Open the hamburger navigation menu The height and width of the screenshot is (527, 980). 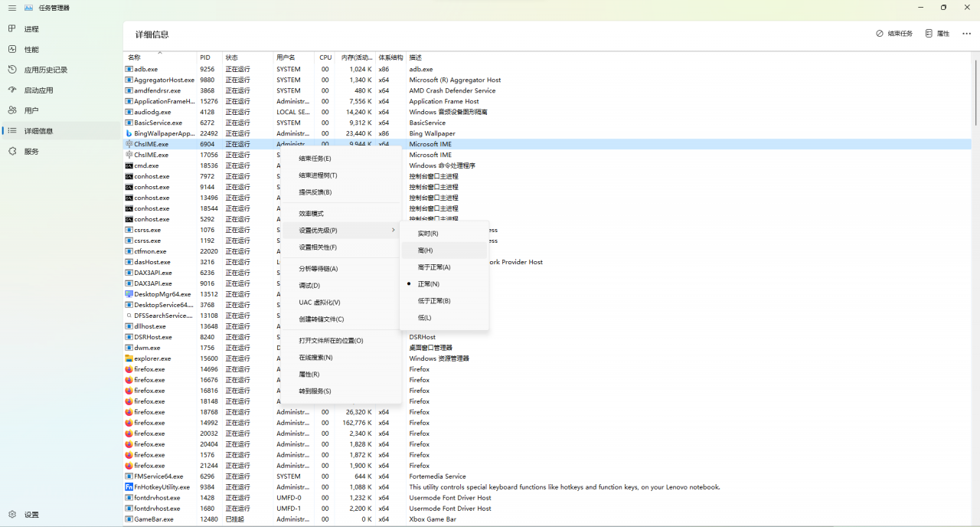tap(11, 8)
